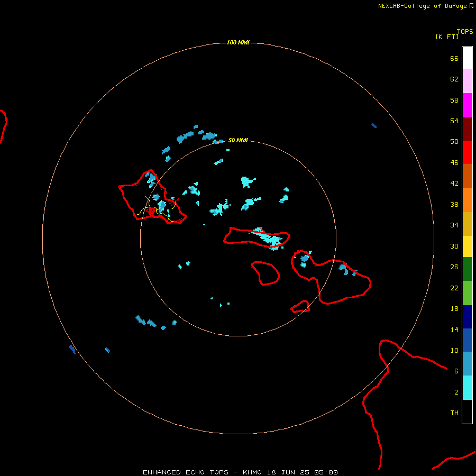The width and height of the screenshot is (476, 476).
Task: Click the black TH threshold legend swatch
Action: click(467, 411)
